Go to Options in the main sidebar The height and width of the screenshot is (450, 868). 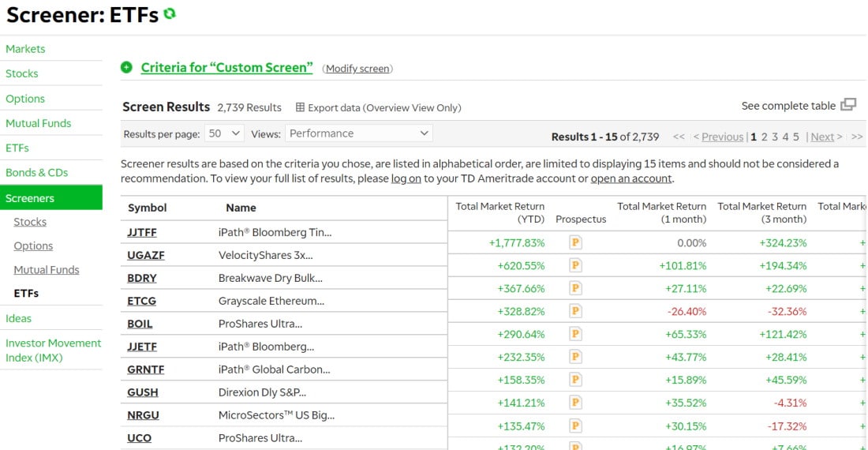[x=25, y=99]
